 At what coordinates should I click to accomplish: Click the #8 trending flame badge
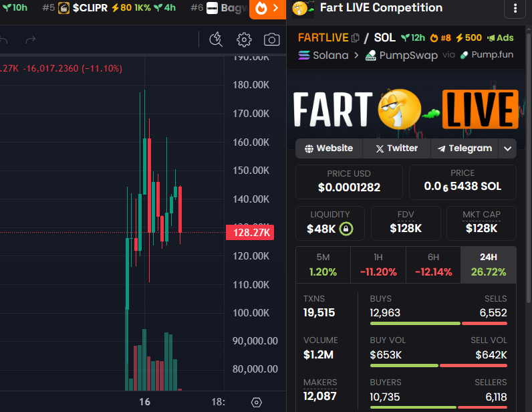[440, 37]
